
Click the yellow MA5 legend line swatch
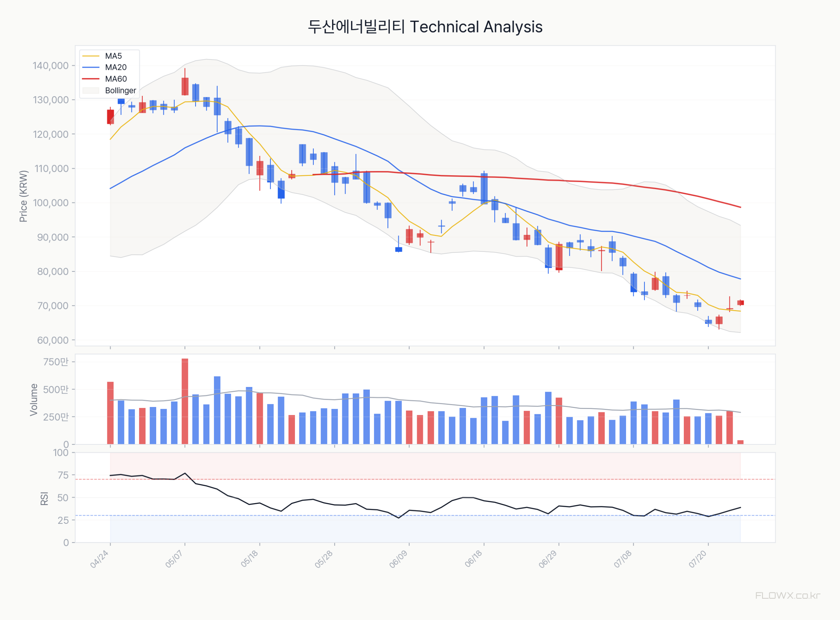click(x=91, y=56)
